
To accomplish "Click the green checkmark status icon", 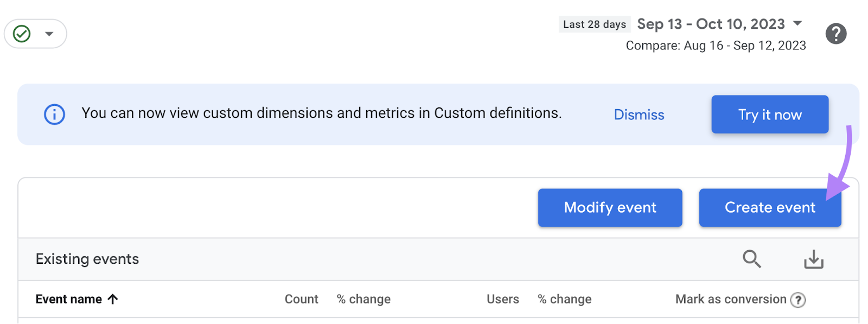I will click(x=22, y=34).
